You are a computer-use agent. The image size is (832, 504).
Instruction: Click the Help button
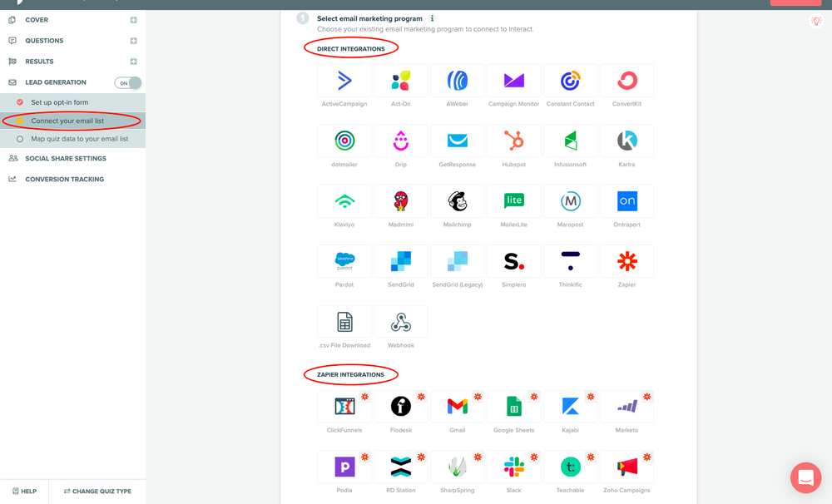point(24,492)
